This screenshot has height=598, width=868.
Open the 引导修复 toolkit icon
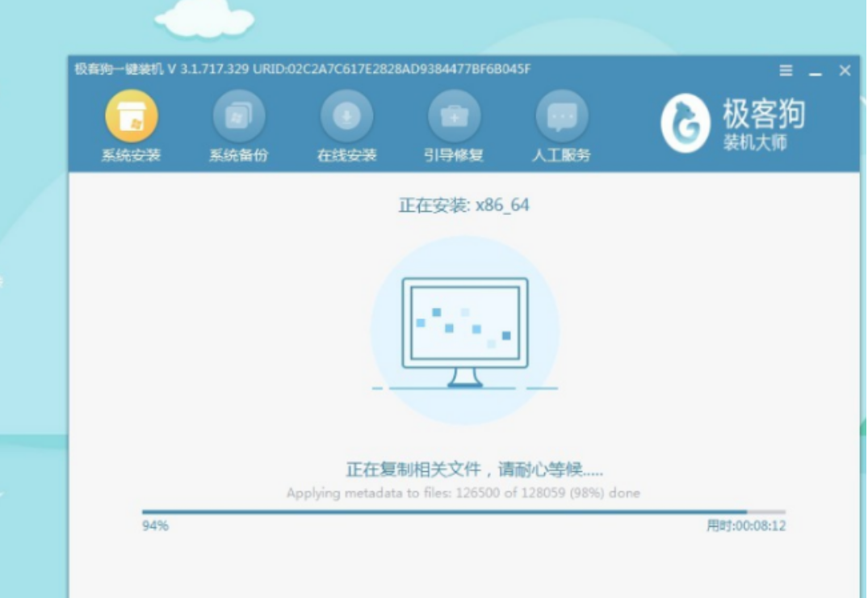pyautogui.click(x=454, y=116)
